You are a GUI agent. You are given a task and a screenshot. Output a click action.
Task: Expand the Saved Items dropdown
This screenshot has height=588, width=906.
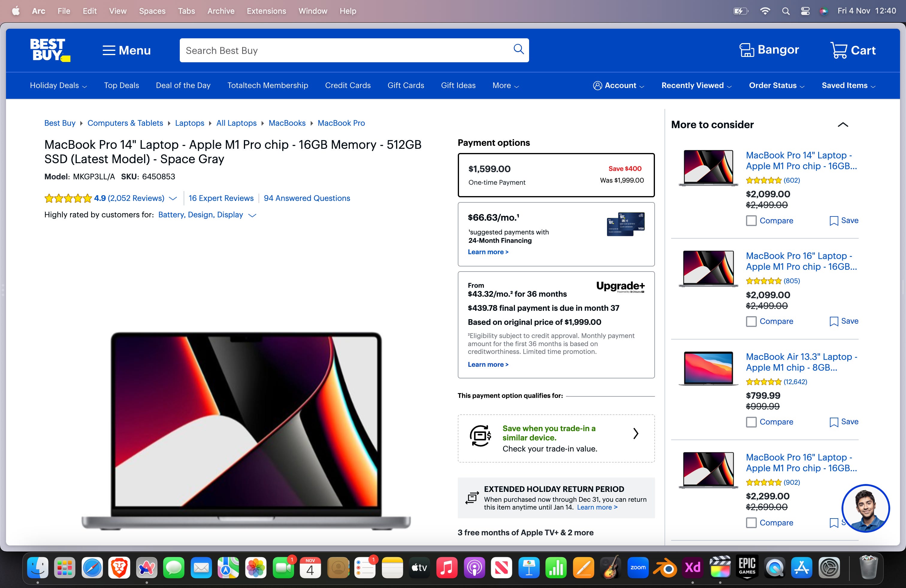[x=848, y=86]
